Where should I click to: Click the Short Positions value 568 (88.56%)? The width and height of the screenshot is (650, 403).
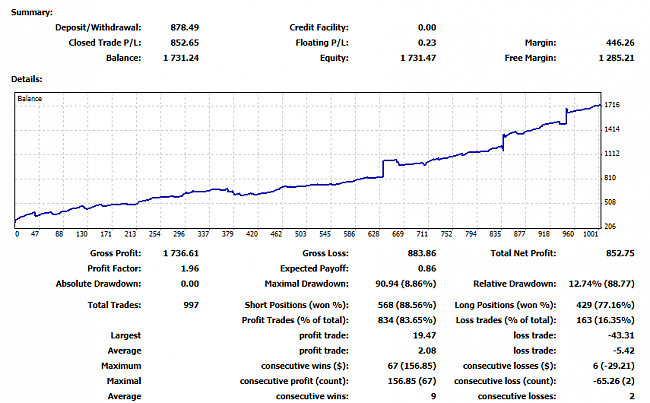click(x=407, y=305)
